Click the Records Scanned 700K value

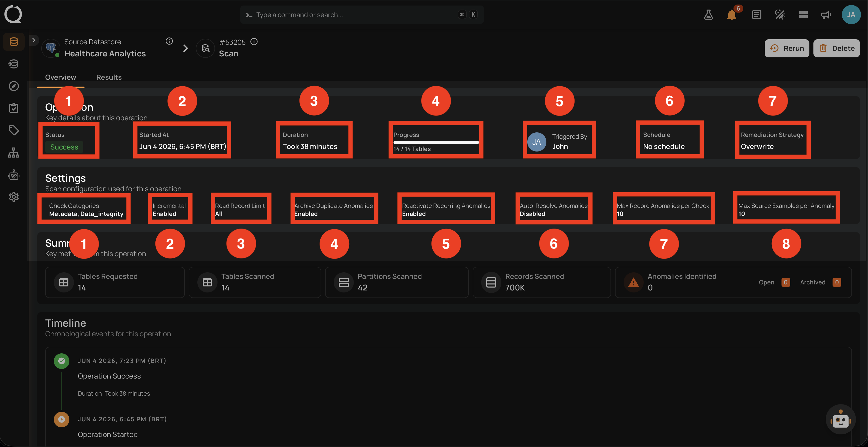[x=515, y=287]
